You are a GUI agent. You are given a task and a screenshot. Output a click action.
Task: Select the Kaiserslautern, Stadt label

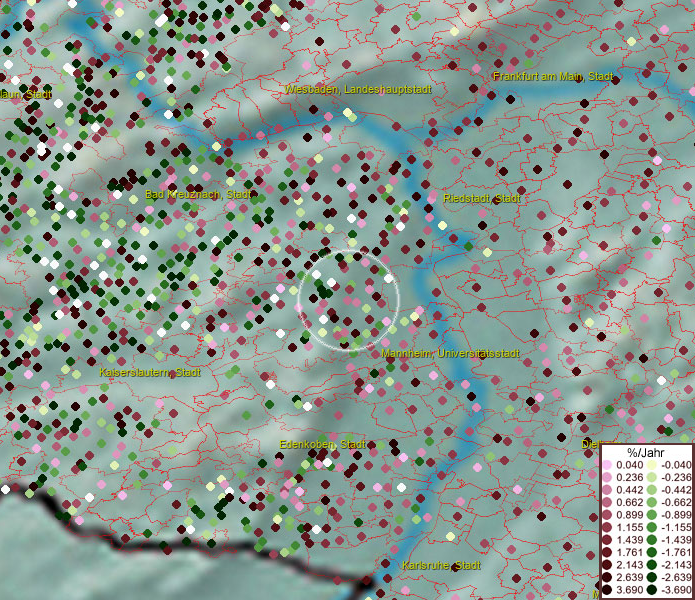(150, 372)
